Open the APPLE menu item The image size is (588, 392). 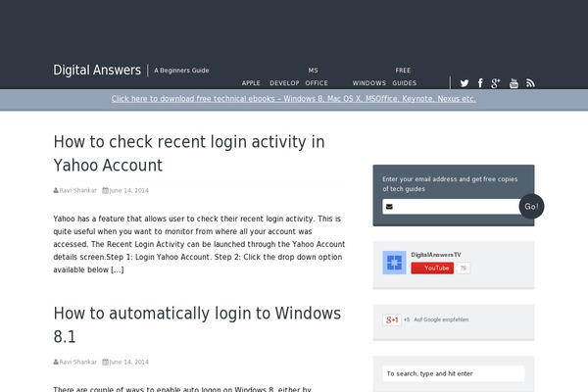point(251,83)
